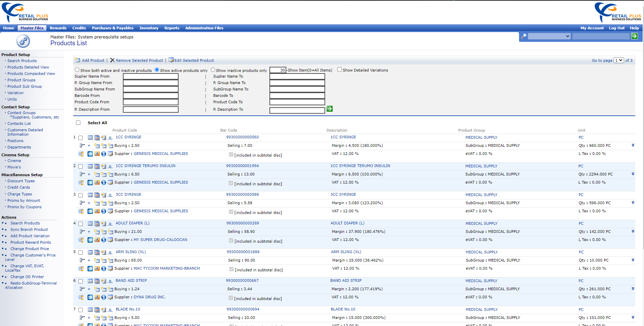Open the Products Compacked View link

(31, 73)
